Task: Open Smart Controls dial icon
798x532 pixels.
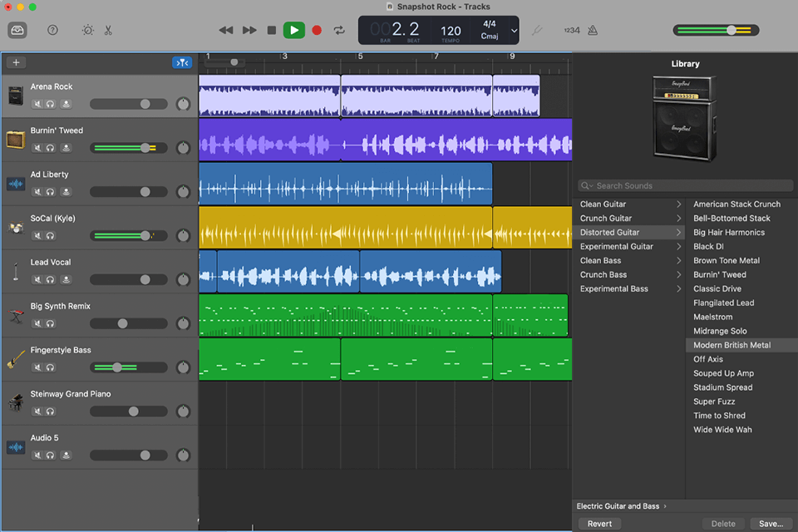Action: coord(88,30)
